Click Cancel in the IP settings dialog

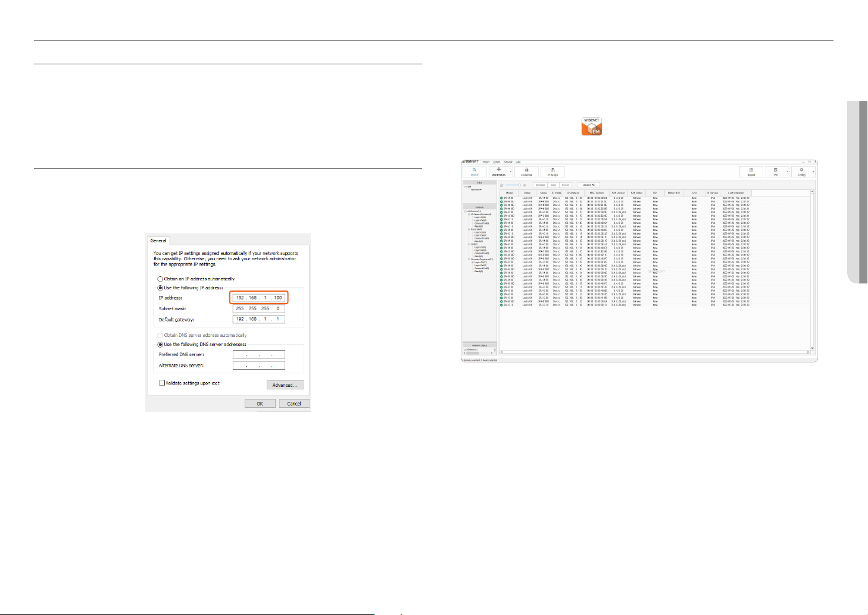point(294,404)
